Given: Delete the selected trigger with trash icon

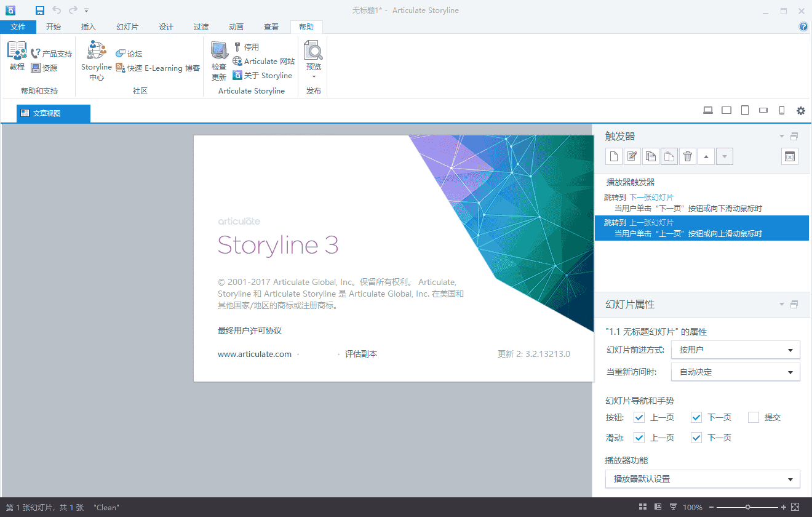Looking at the screenshot, I should [688, 156].
